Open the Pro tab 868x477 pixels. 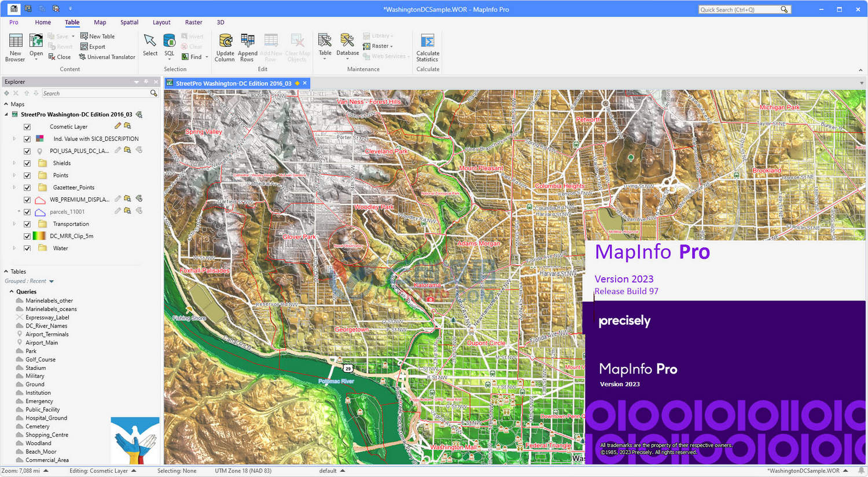pyautogui.click(x=14, y=22)
